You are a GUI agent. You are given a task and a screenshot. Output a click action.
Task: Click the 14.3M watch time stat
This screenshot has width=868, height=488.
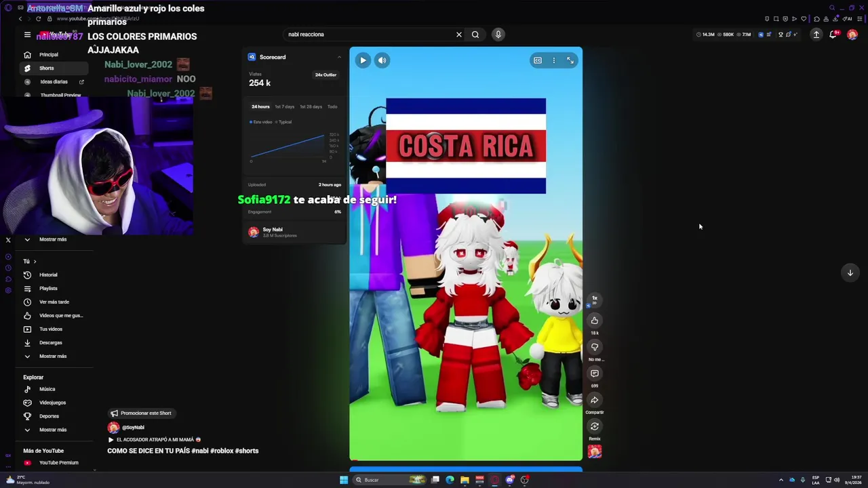pos(706,35)
